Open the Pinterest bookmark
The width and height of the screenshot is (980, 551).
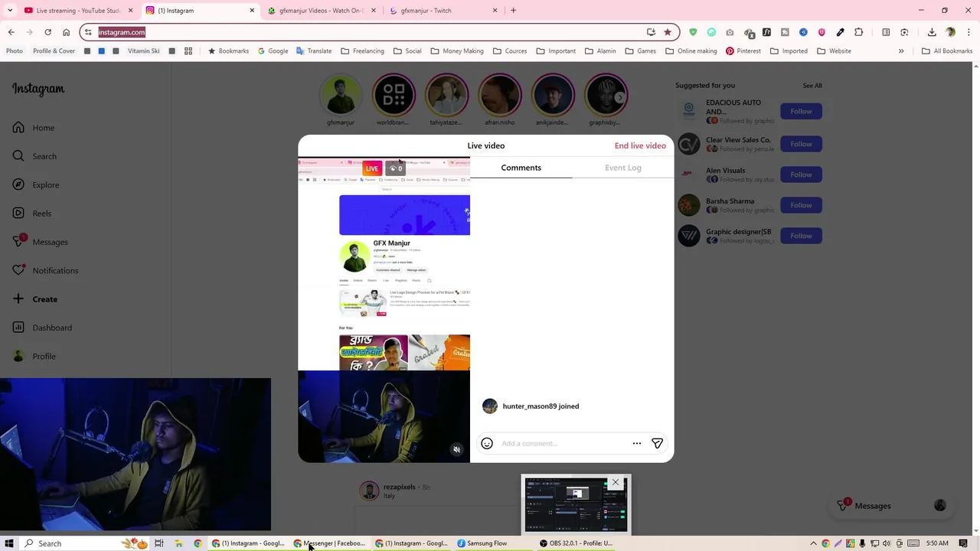pyautogui.click(x=743, y=51)
